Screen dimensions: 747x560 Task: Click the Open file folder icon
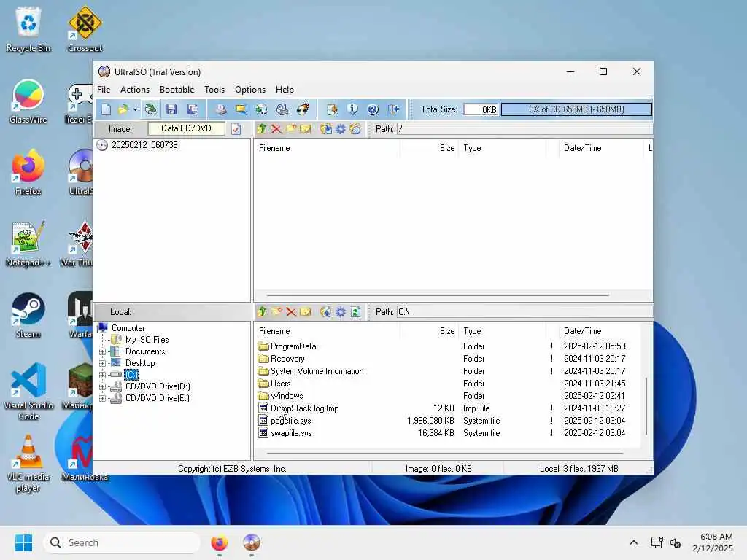[x=123, y=109]
